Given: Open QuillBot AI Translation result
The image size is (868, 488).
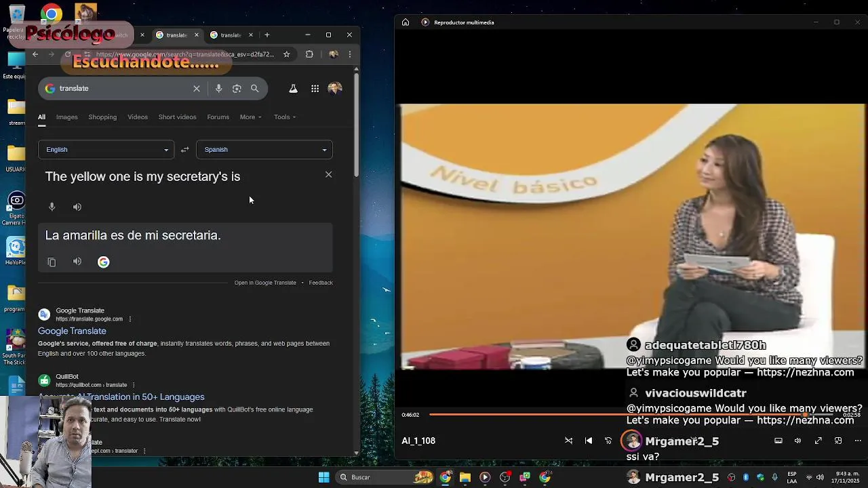Looking at the screenshot, I should click(121, 396).
